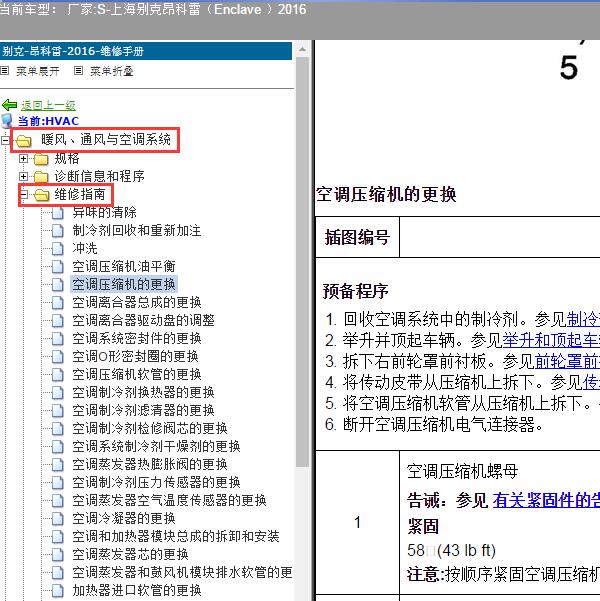Open the 空调冷凝器的更换 document
The width and height of the screenshot is (600, 601).
tap(124, 518)
